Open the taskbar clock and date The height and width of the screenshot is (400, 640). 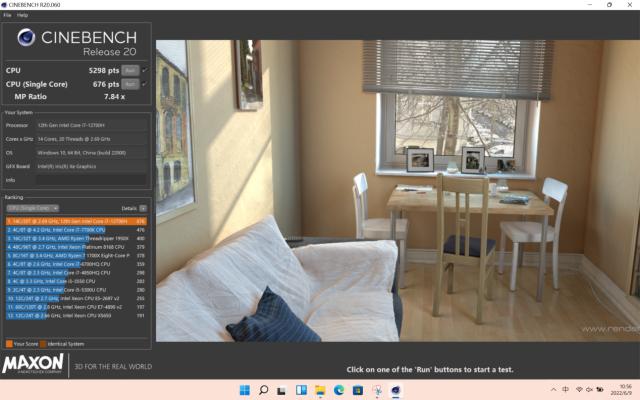[x=622, y=390]
